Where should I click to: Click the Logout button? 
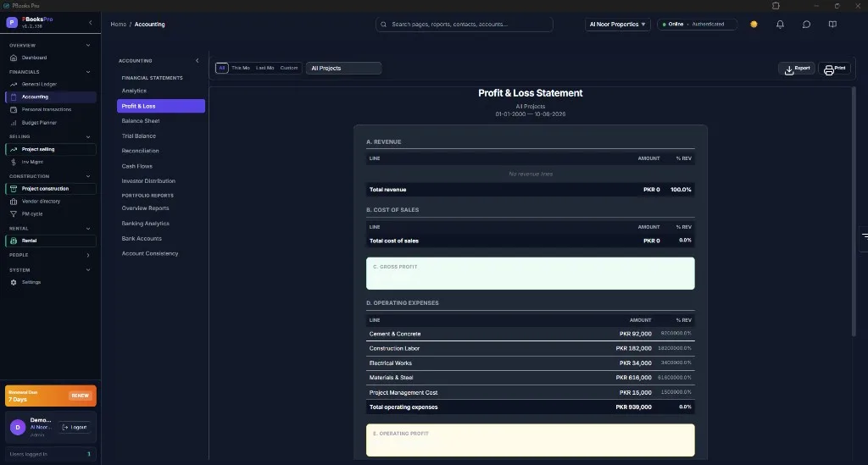pos(75,427)
